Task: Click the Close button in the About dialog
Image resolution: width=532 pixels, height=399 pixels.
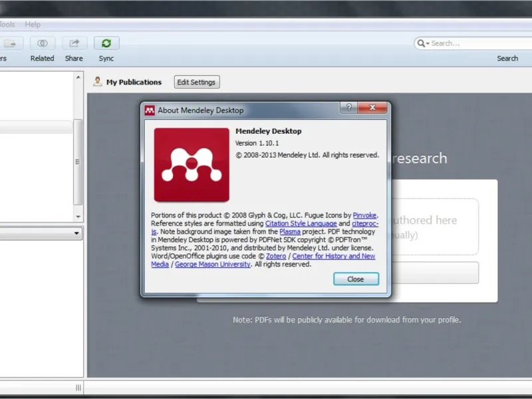Action: pyautogui.click(x=356, y=279)
